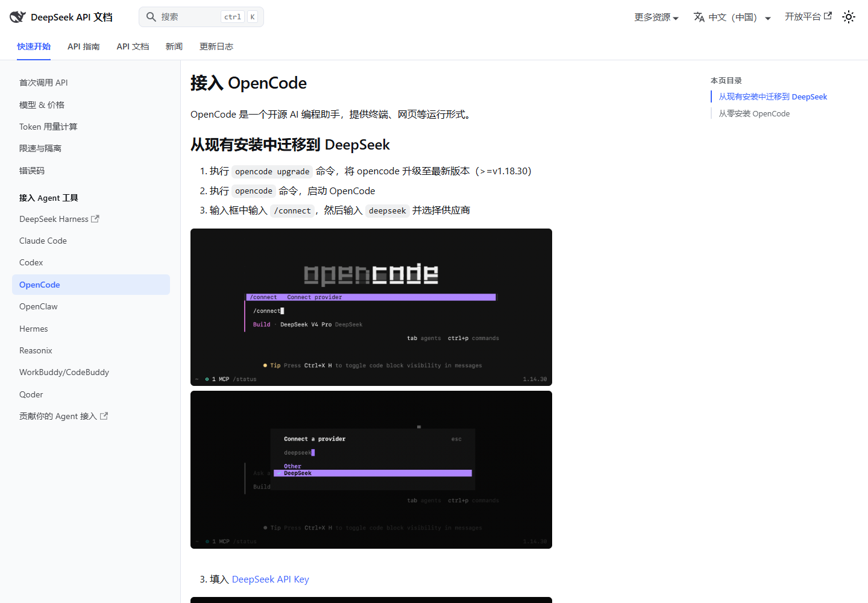This screenshot has width=868, height=603.
Task: Jump to 从零安装 OpenCode in table of contents
Action: [754, 113]
